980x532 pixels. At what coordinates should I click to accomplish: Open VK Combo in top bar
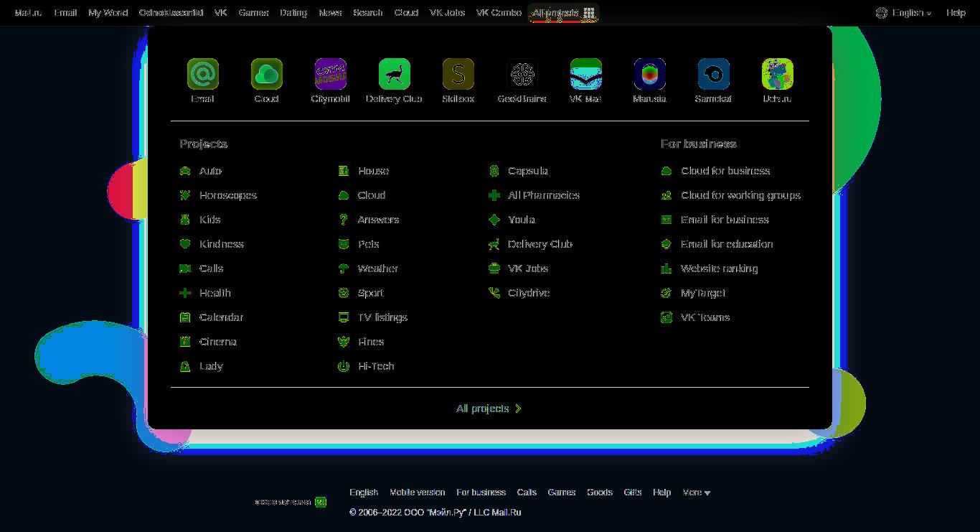499,13
